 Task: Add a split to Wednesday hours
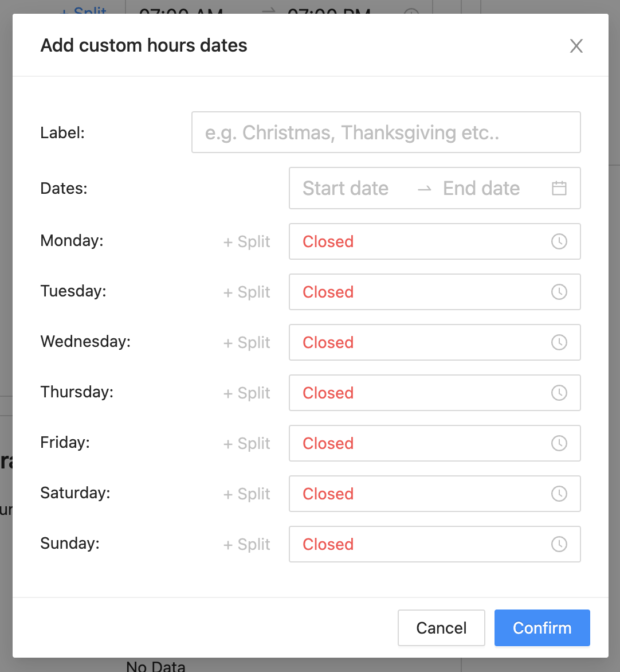coord(246,343)
